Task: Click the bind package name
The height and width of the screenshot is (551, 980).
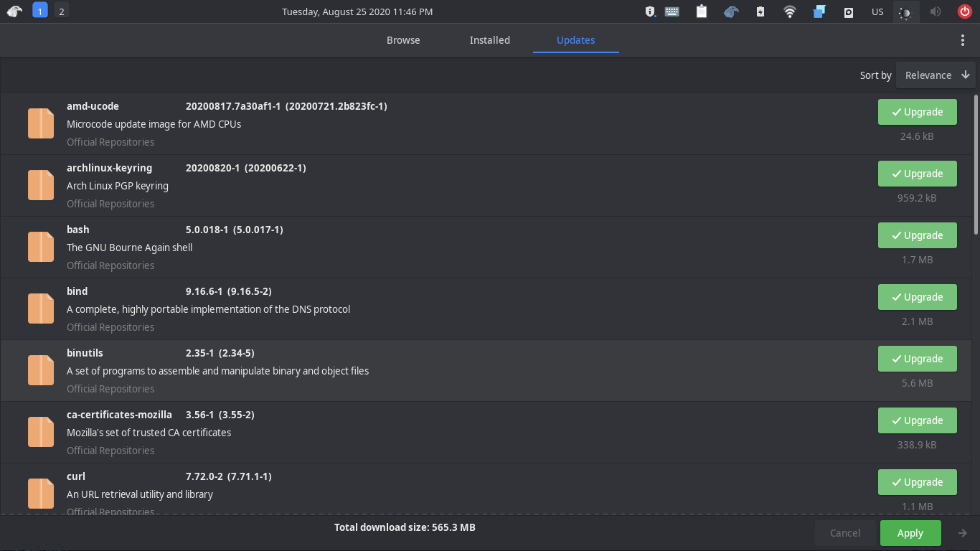Action: [x=77, y=291]
